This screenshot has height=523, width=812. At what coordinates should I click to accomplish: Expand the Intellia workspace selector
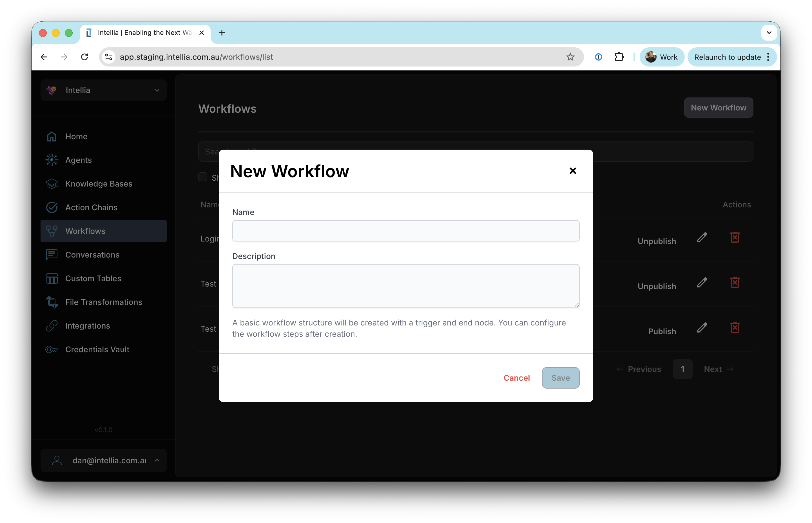point(157,90)
